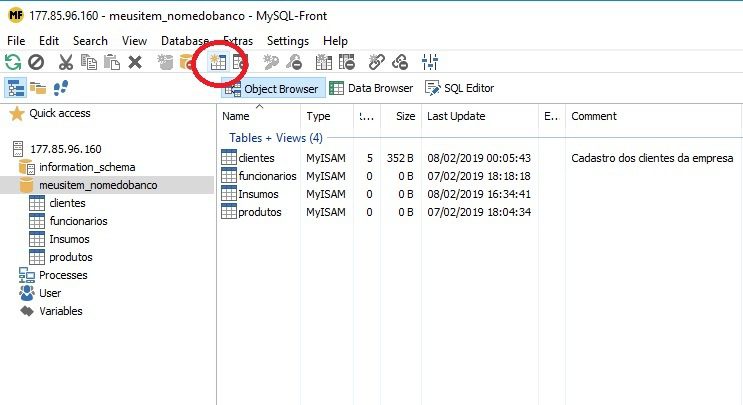Viewport: 743px width, 405px height.
Task: Click the Variables icon in tree
Action: (x=27, y=311)
